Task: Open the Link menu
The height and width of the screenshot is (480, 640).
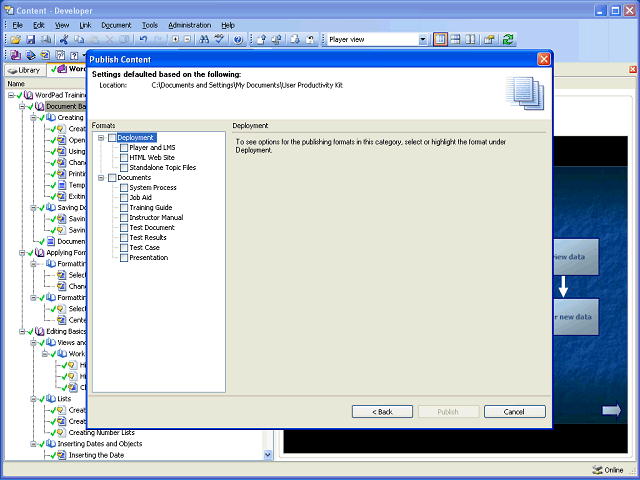Action: (85, 25)
